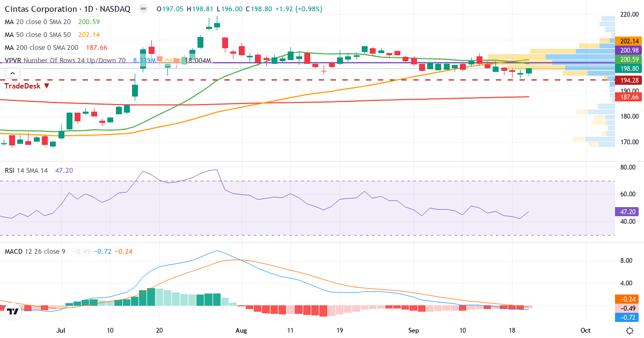The width and height of the screenshot is (644, 338).
Task: Click the VPVR up volume 8.339M value
Action: click(x=144, y=61)
